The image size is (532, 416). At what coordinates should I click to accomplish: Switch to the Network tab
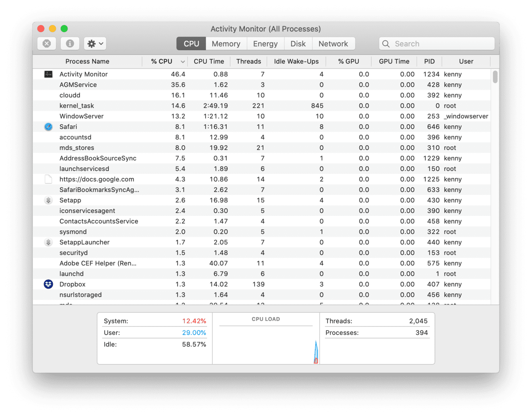click(333, 44)
